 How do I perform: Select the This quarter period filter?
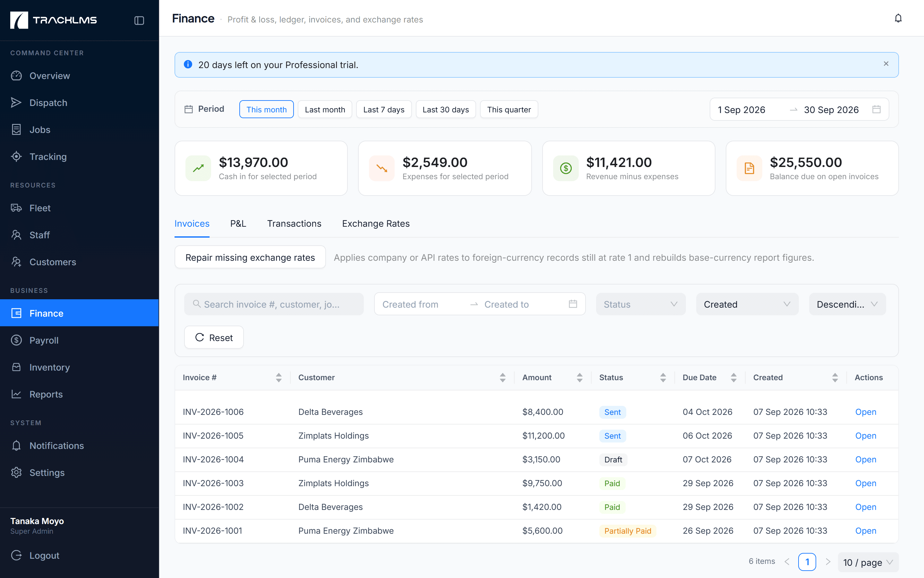[509, 109]
